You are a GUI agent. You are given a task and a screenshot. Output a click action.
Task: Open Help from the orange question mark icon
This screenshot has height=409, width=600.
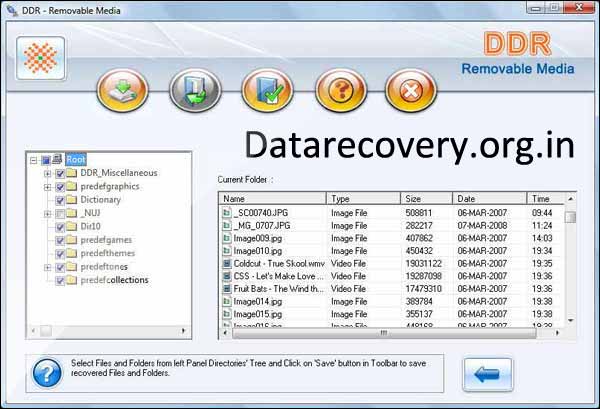[x=341, y=91]
